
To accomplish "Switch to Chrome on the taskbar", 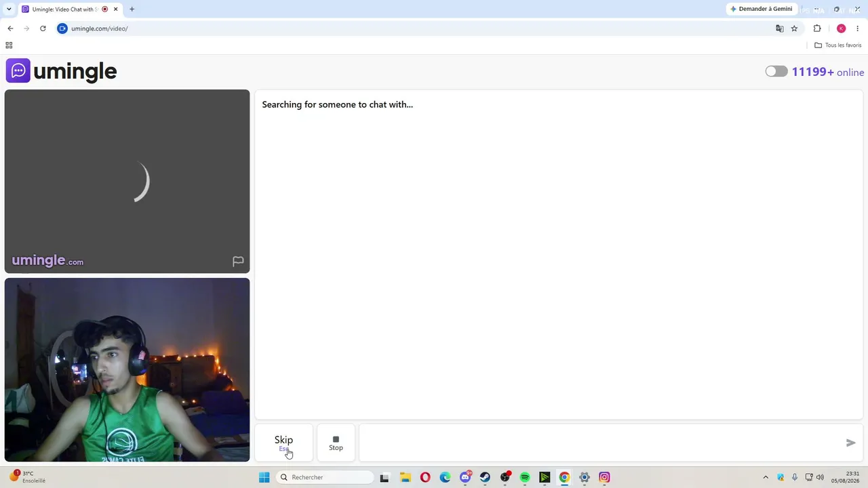I will (564, 477).
